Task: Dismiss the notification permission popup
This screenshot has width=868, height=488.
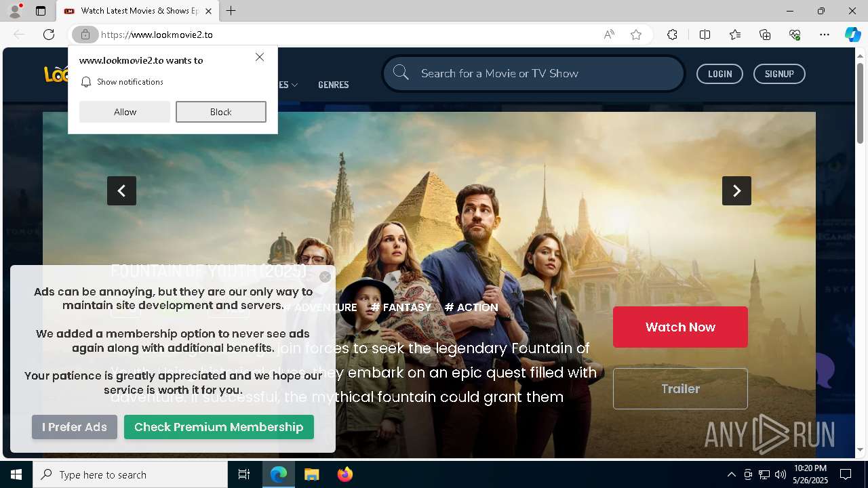Action: [x=260, y=57]
